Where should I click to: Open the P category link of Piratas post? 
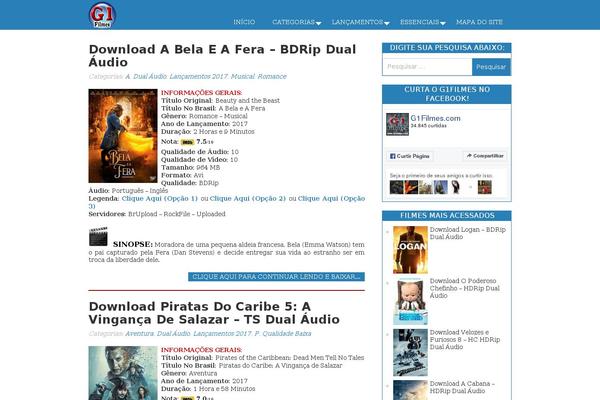[x=257, y=334]
